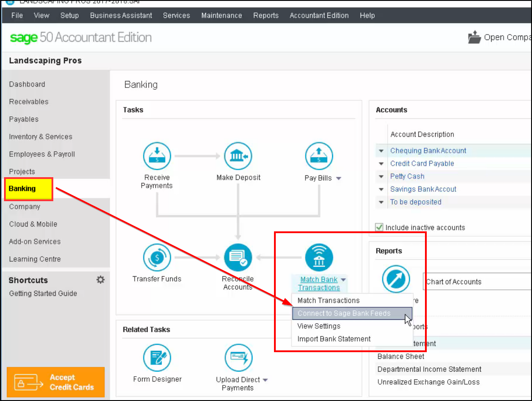Open the Chart of Accounts report dropdown
Image resolution: width=532 pixels, height=401 pixels.
point(477,282)
